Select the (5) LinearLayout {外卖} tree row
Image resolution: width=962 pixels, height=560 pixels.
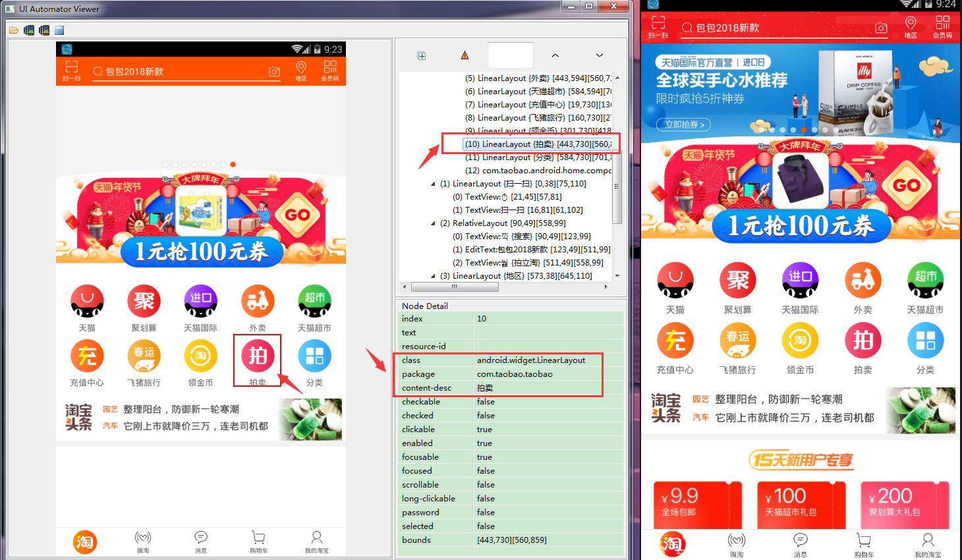click(538, 78)
